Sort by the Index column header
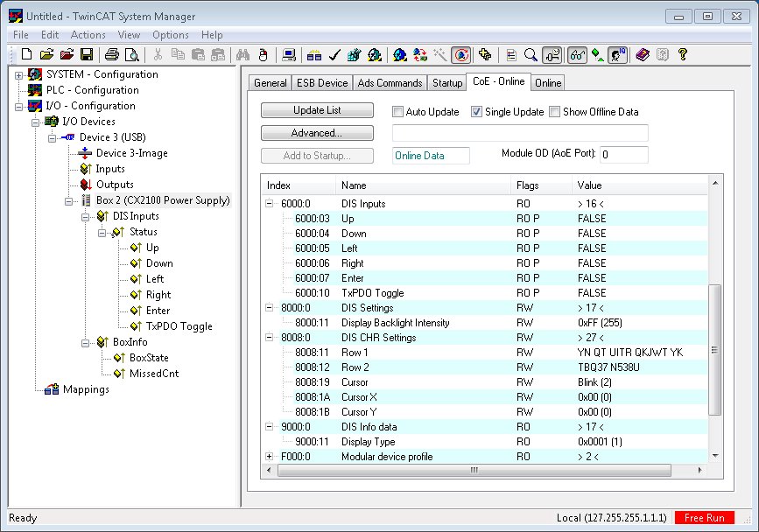This screenshot has height=532, width=759. pos(299,185)
